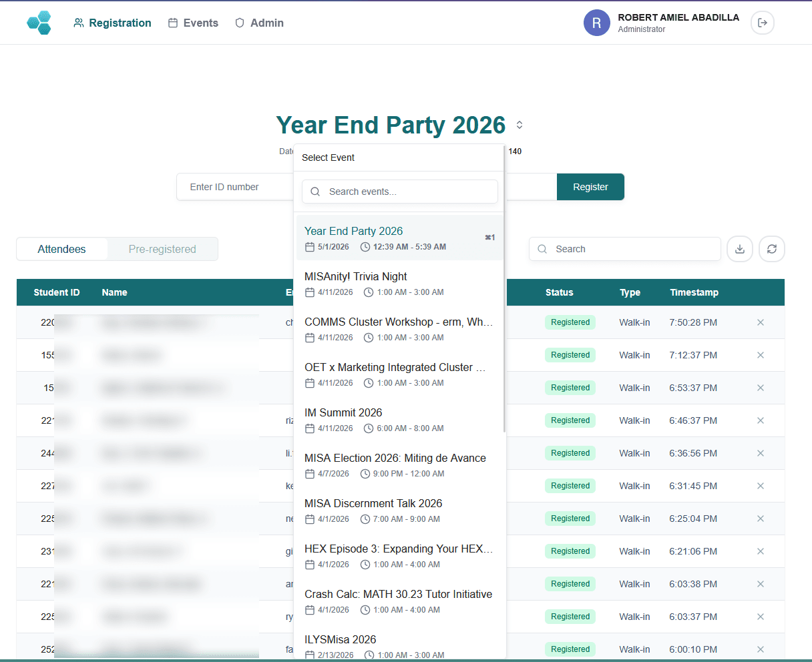
Task: Remove attendee registered at 6:36:56 PM
Action: pyautogui.click(x=760, y=453)
